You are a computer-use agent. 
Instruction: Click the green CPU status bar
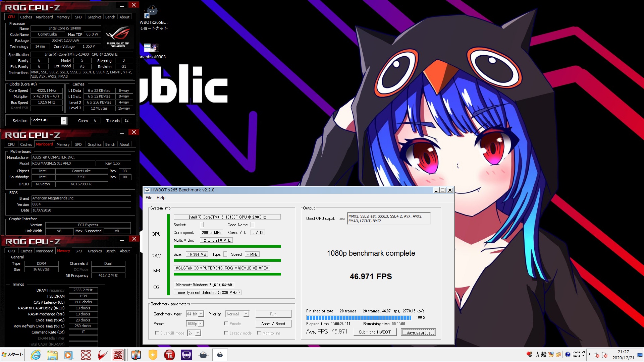coord(227,246)
